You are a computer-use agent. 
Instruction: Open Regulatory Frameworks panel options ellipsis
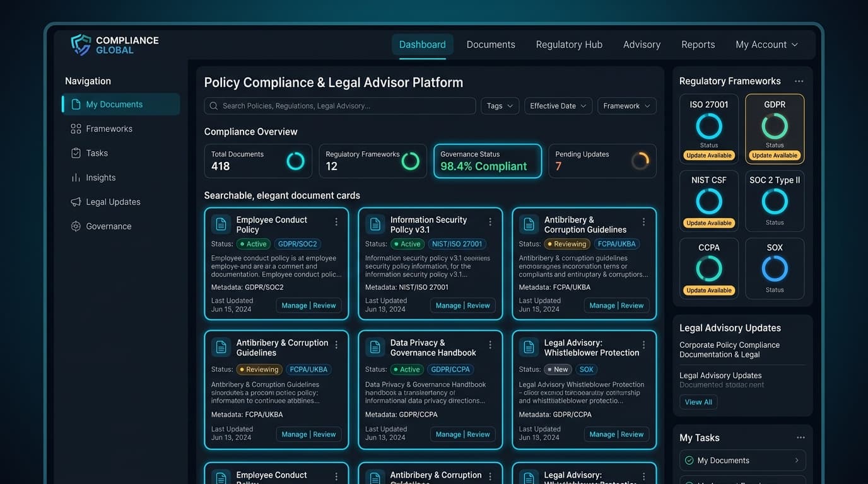(799, 81)
